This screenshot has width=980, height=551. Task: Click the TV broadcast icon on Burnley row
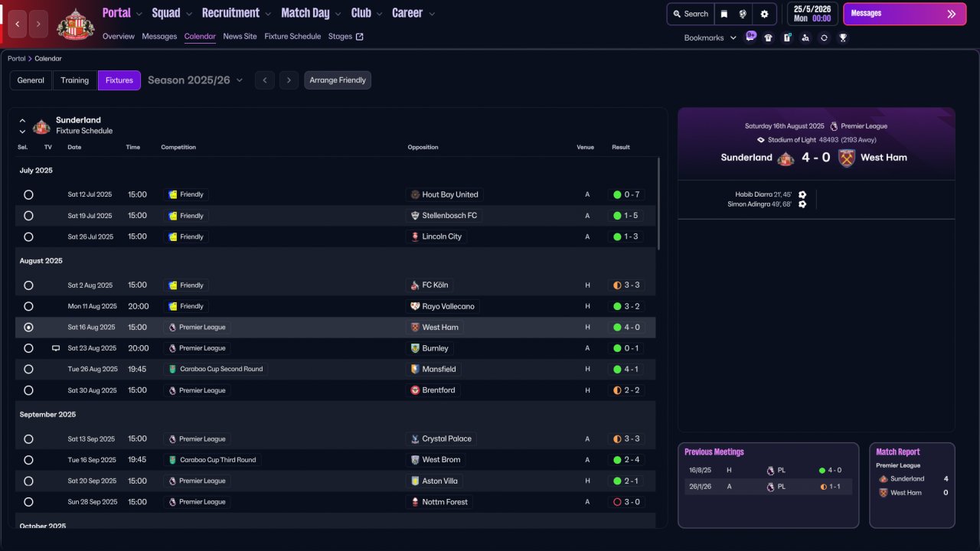point(56,348)
